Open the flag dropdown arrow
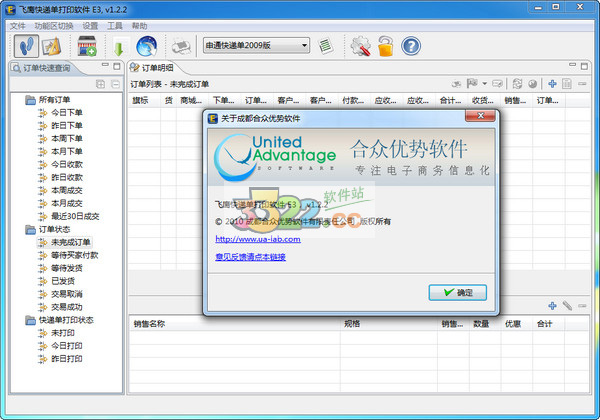 (x=484, y=84)
